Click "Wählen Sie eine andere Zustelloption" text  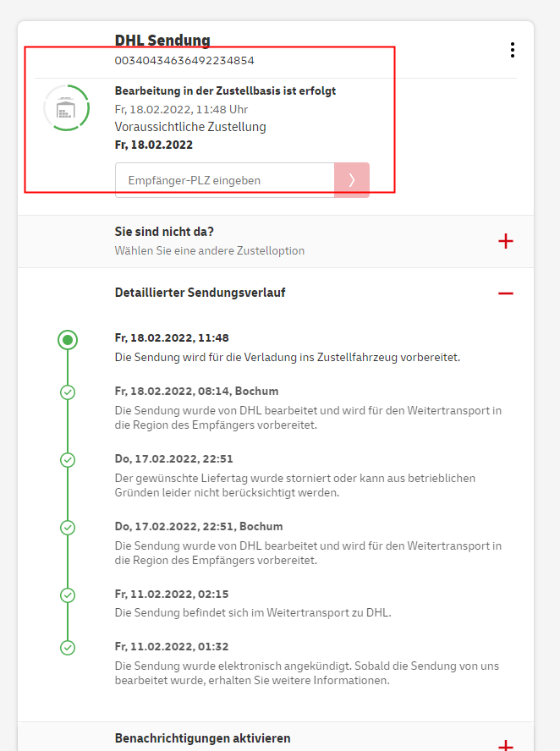(x=210, y=250)
